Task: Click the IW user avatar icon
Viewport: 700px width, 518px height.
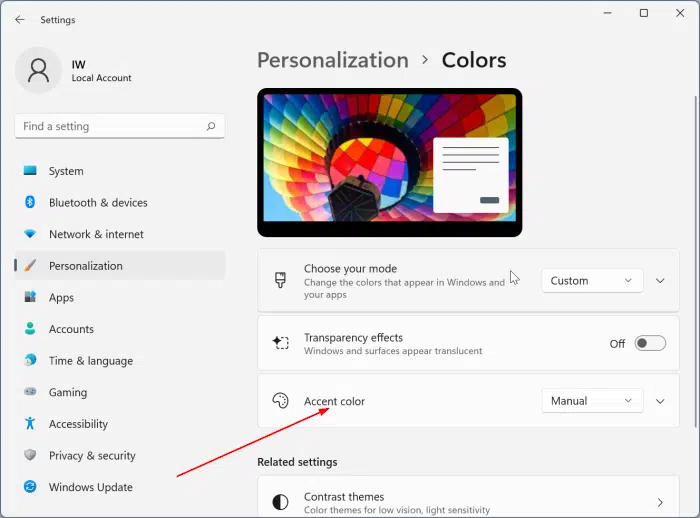Action: point(38,71)
